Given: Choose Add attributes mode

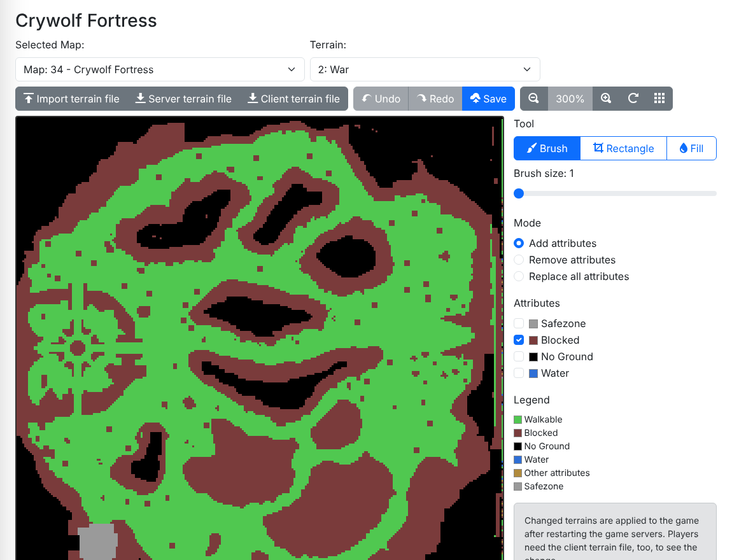Looking at the screenshot, I should tap(519, 243).
